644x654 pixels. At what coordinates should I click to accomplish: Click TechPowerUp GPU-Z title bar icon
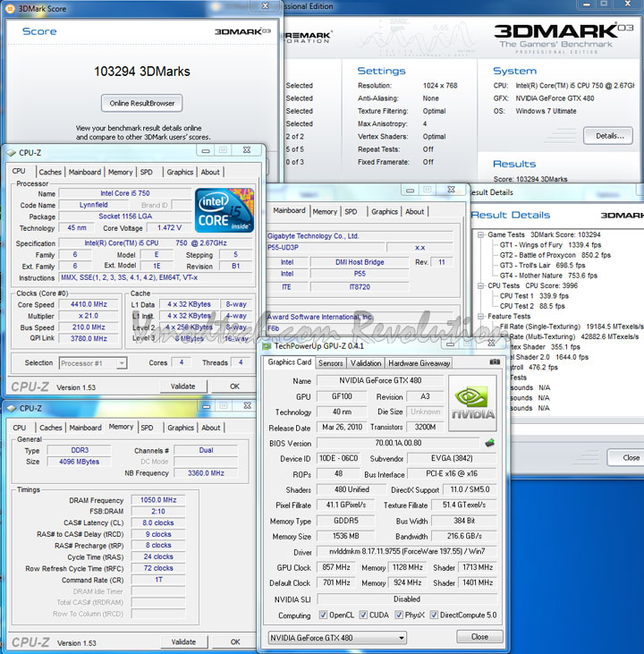point(267,346)
